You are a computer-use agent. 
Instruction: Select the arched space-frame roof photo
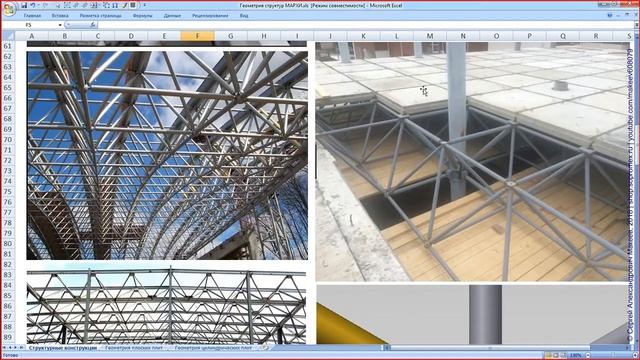(x=167, y=155)
